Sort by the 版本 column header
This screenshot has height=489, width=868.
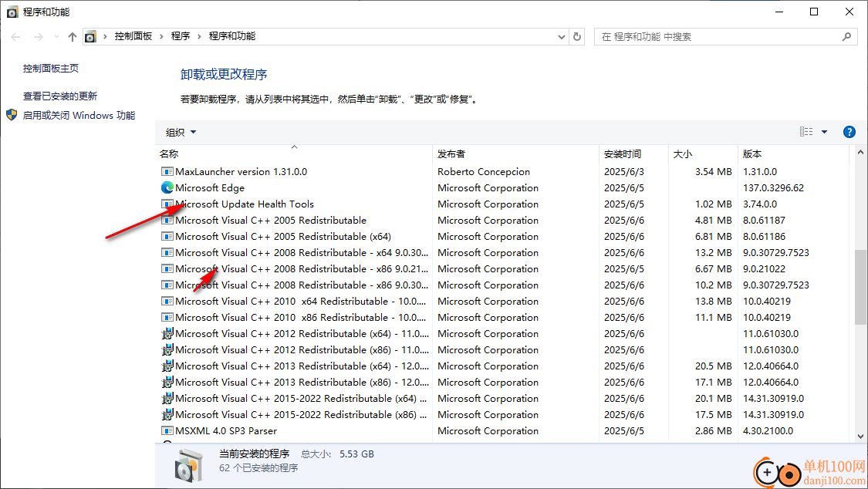click(x=793, y=153)
